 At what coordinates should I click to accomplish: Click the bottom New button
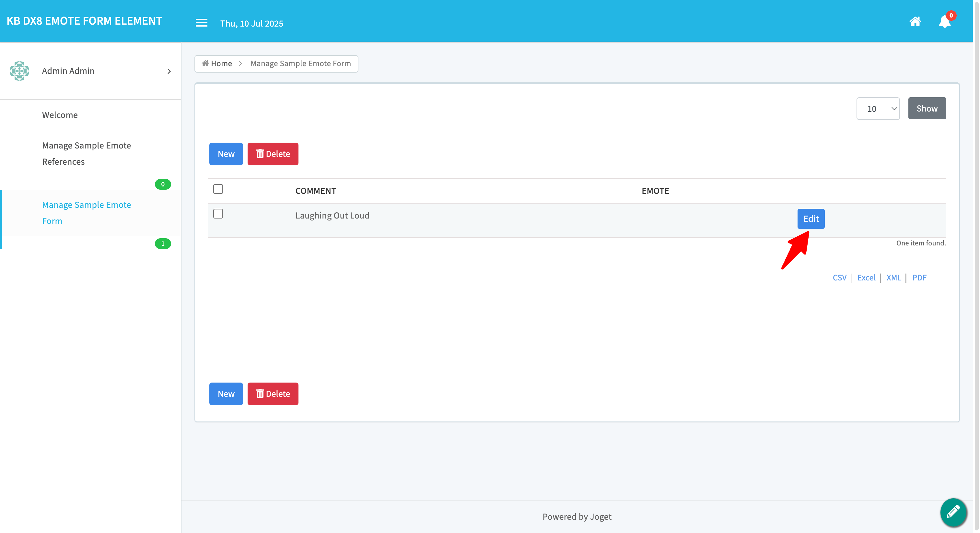[226, 394]
